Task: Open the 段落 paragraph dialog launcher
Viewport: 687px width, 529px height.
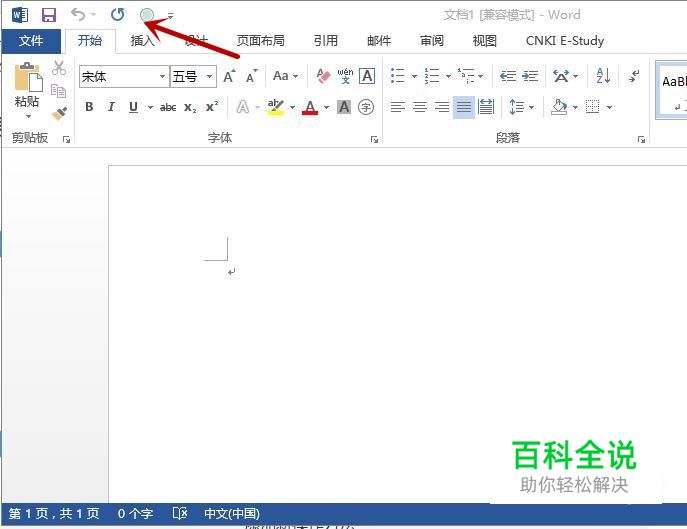Action: pyautogui.click(x=641, y=139)
